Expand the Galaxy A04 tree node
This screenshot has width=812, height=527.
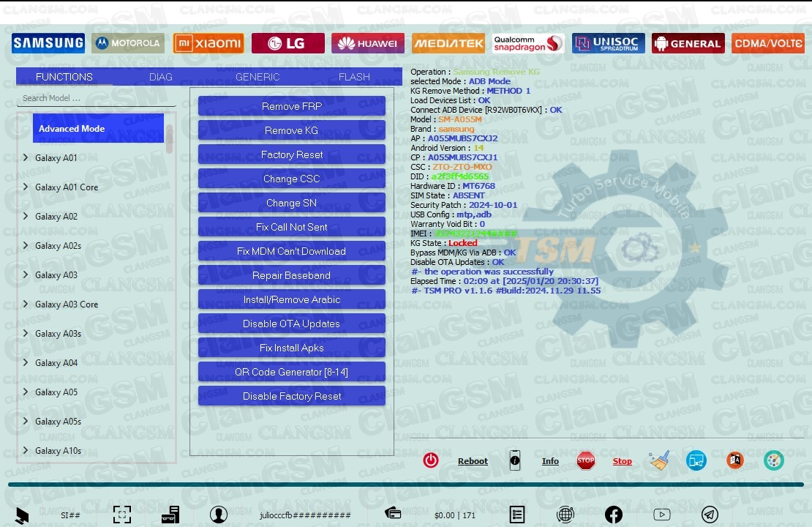[26, 363]
